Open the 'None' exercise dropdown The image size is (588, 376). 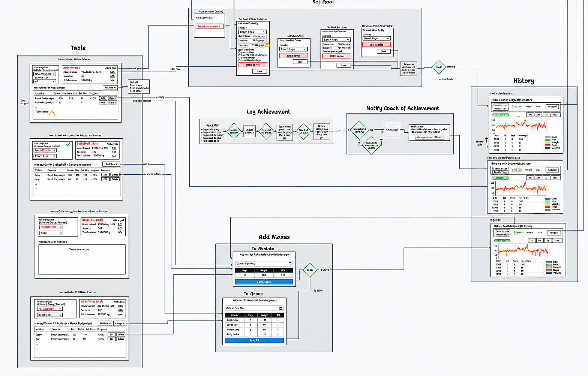tap(51, 233)
